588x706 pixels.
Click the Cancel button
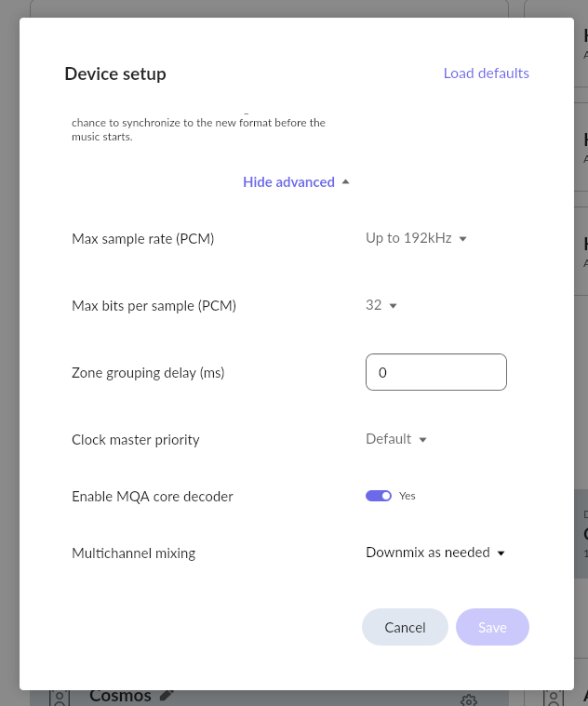(405, 627)
